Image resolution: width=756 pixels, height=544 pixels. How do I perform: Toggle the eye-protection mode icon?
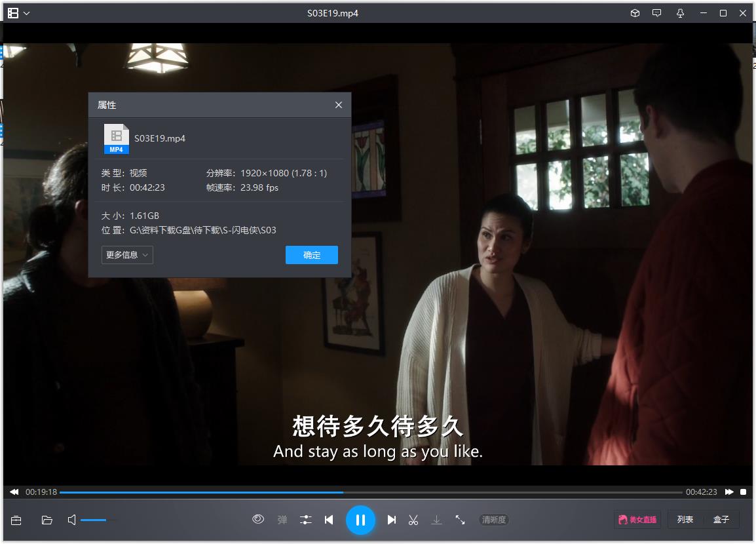[258, 519]
